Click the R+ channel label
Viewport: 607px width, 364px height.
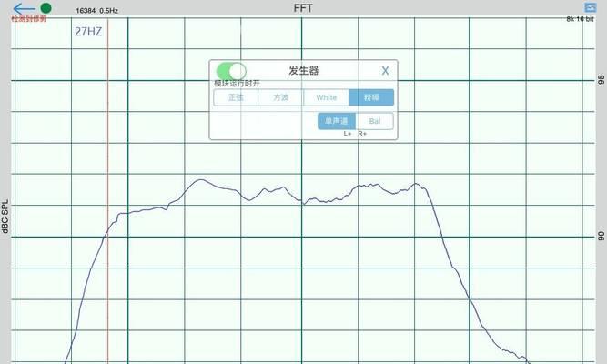[362, 134]
